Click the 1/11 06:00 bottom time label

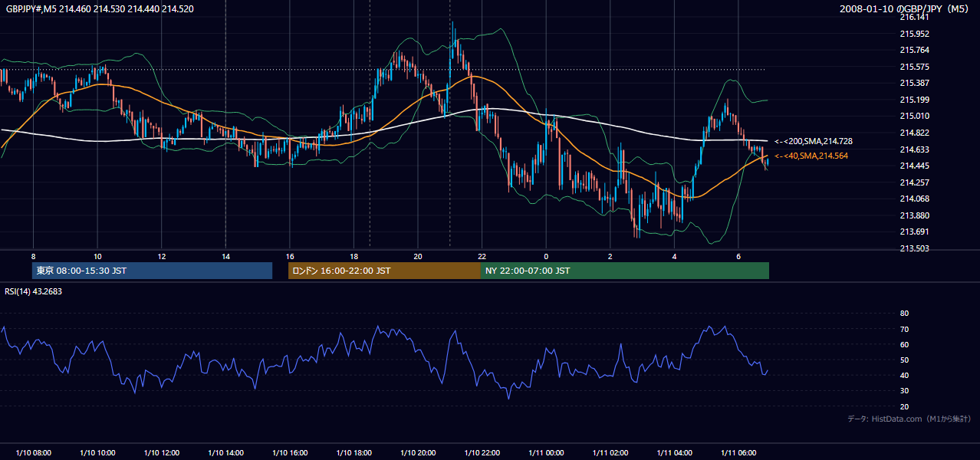click(738, 453)
